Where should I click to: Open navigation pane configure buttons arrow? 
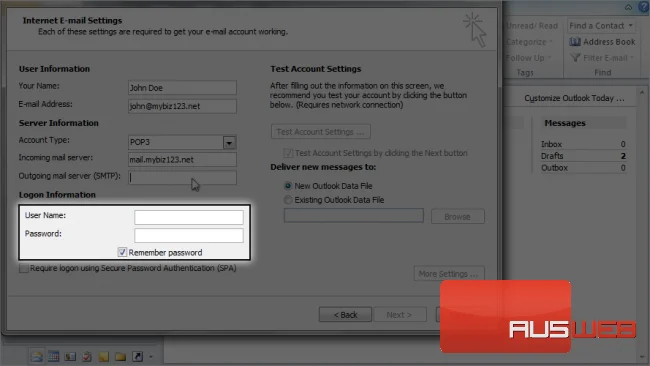coord(151,356)
